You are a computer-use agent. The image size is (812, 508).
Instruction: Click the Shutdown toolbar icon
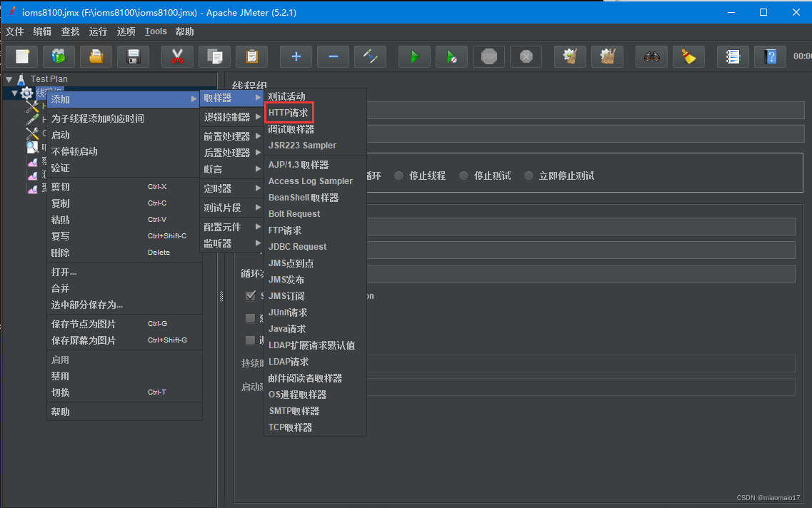click(x=526, y=56)
